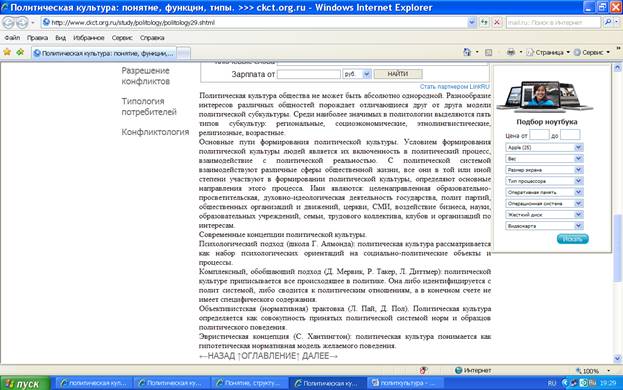The width and height of the screenshot is (623, 390).
Task: Open search provider dropdown arrow
Action: coord(616,23)
